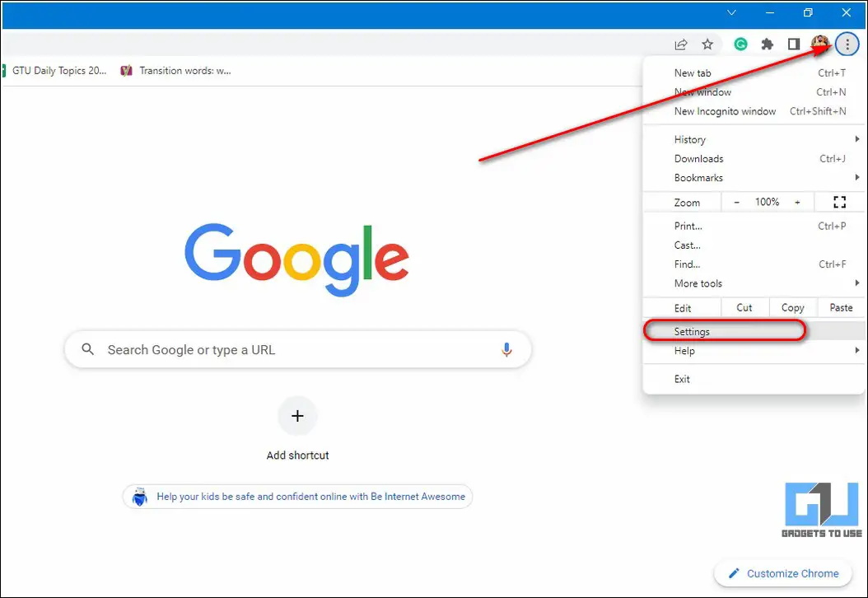Click the profile avatar icon

pyautogui.click(x=820, y=44)
